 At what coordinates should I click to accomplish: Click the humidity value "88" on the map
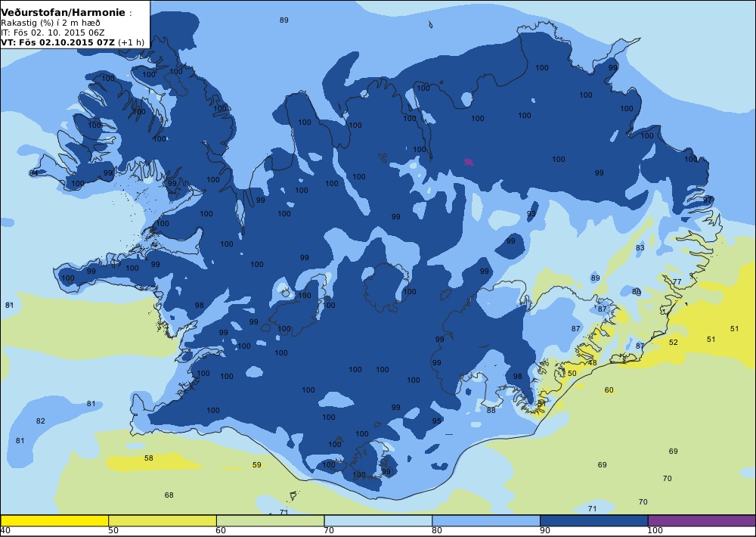(491, 411)
